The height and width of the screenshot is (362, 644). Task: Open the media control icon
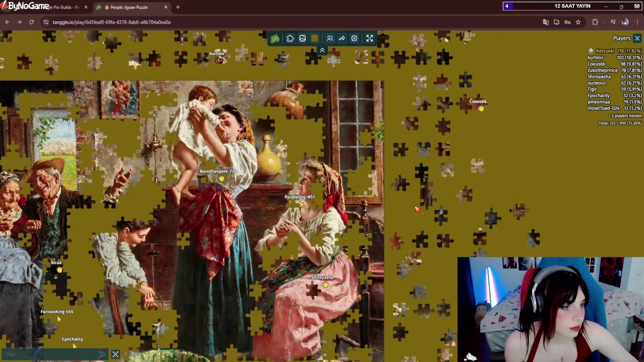[613, 22]
